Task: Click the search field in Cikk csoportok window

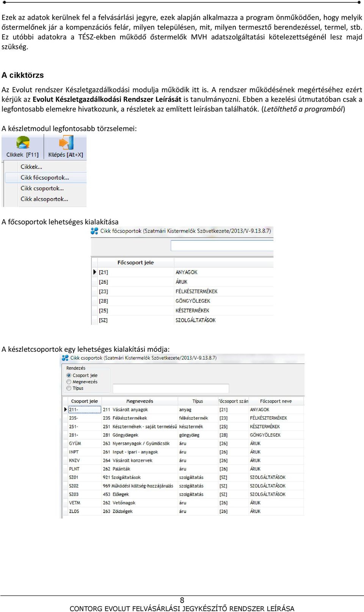Action: (x=171, y=389)
